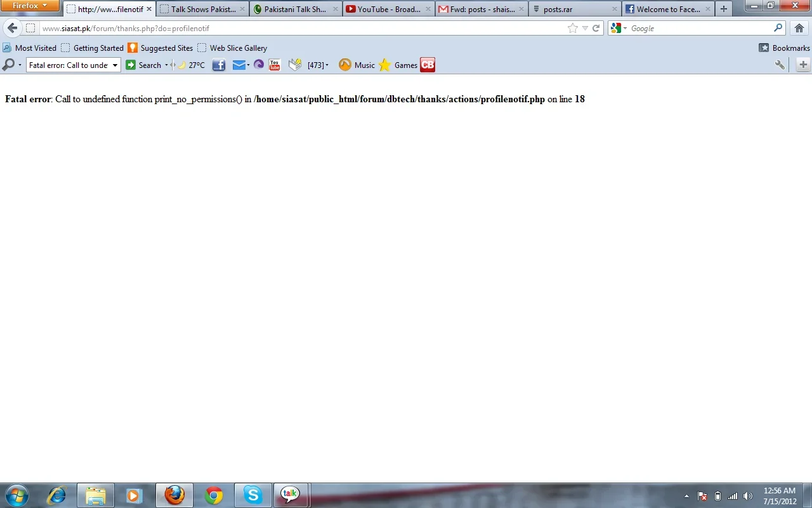Click the notes icon next to [473]
Image resolution: width=812 pixels, height=508 pixels.
pyautogui.click(x=295, y=65)
